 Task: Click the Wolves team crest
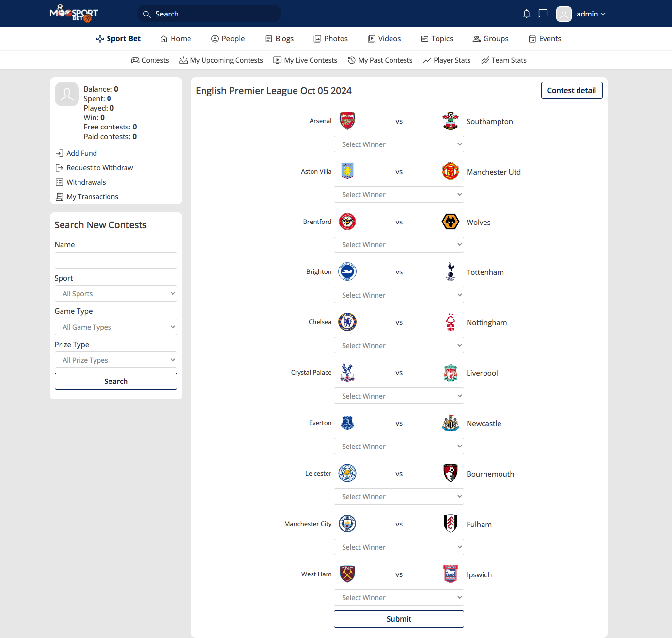coord(451,222)
